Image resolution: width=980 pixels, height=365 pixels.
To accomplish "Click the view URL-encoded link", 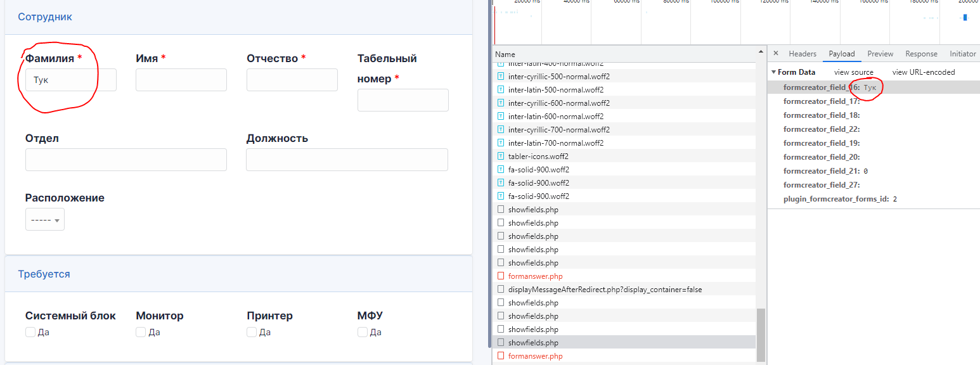I will [924, 72].
